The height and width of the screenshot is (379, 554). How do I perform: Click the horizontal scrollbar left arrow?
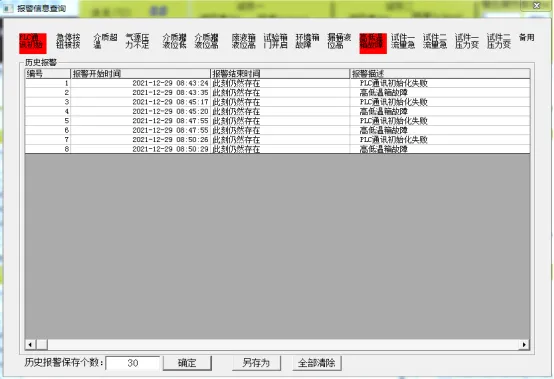[x=30, y=344]
